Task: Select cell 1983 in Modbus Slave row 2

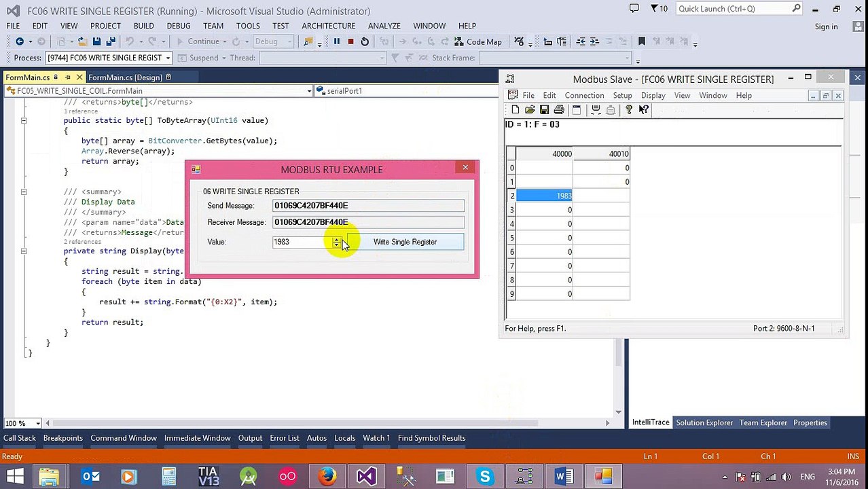Action: point(545,196)
